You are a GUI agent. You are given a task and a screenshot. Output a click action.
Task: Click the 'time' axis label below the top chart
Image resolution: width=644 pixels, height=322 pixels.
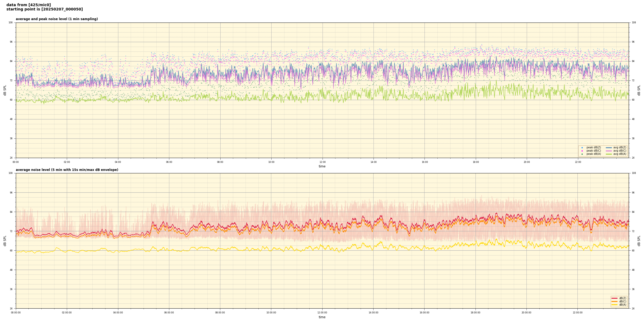tap(322, 166)
